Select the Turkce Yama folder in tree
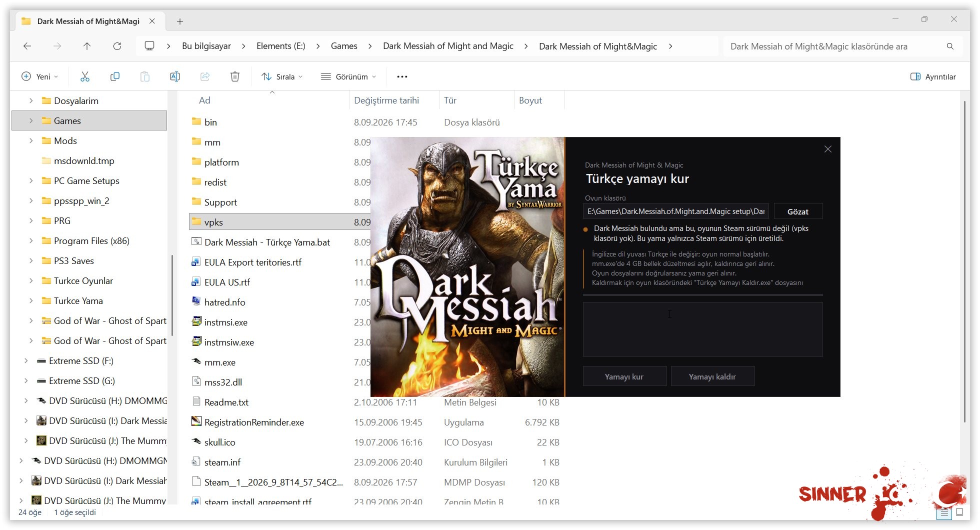This screenshot has width=980, height=530. click(78, 300)
